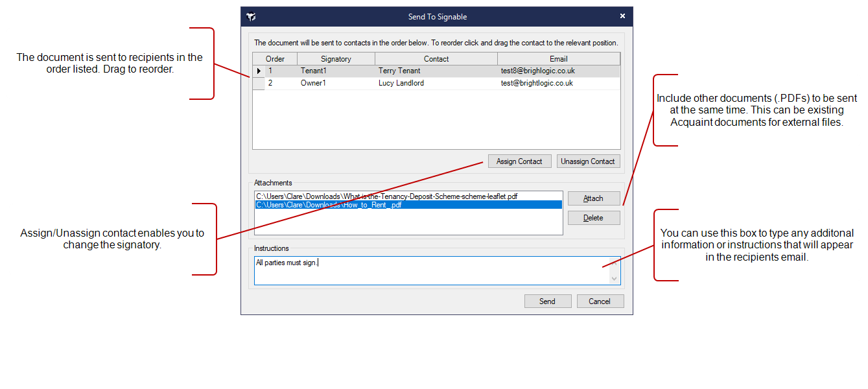This screenshot has width=868, height=389.
Task: Click the row selector arrow for Tenant1
Action: pyautogui.click(x=259, y=71)
